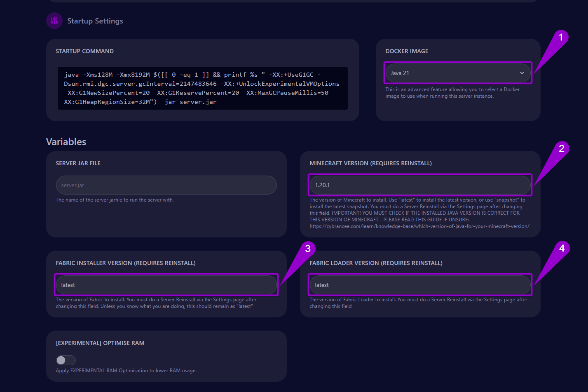Click the Fabric Installer Version latest field
The width and height of the screenshot is (588, 392).
coord(166,285)
